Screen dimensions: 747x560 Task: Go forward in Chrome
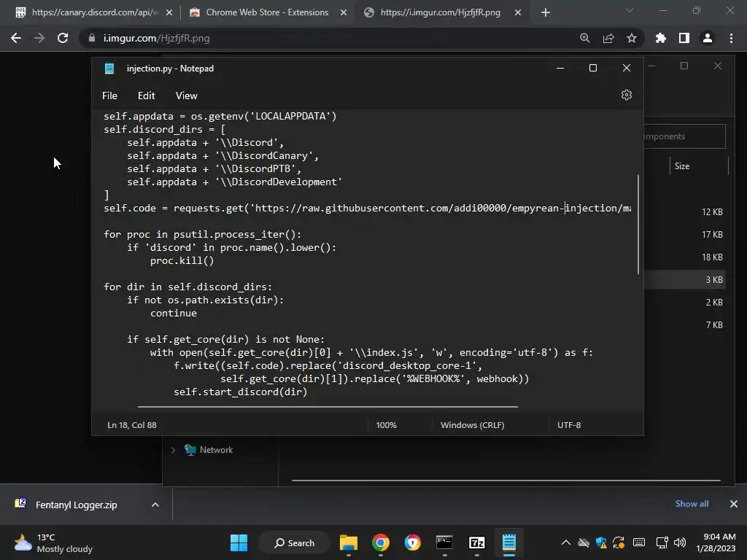[39, 38]
